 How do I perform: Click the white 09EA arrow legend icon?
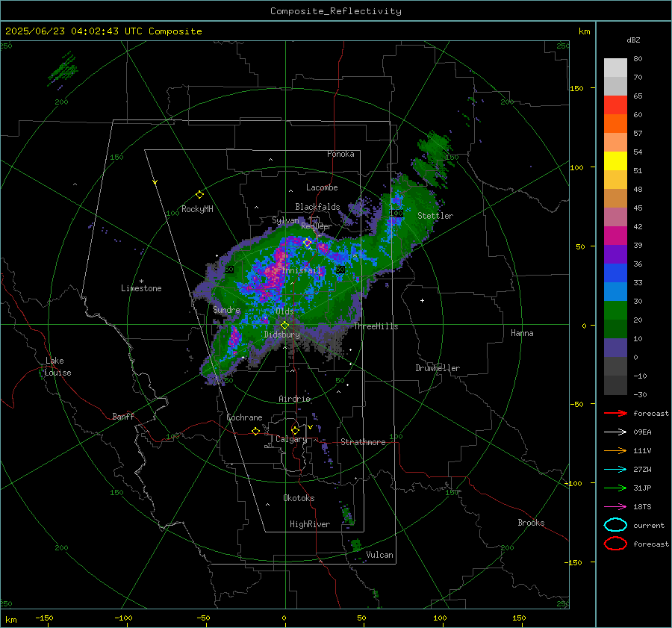coord(615,432)
